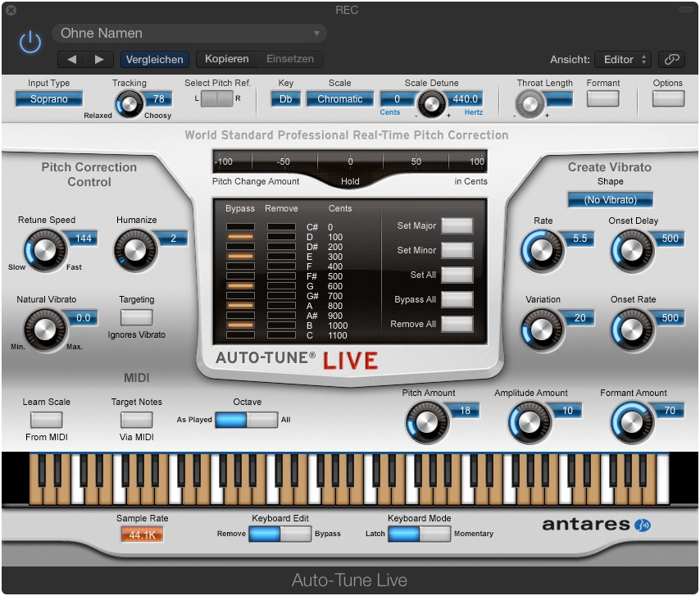Viewport: 700px width, 596px height.
Task: Click the Retune Speed knob
Action: coord(44,251)
